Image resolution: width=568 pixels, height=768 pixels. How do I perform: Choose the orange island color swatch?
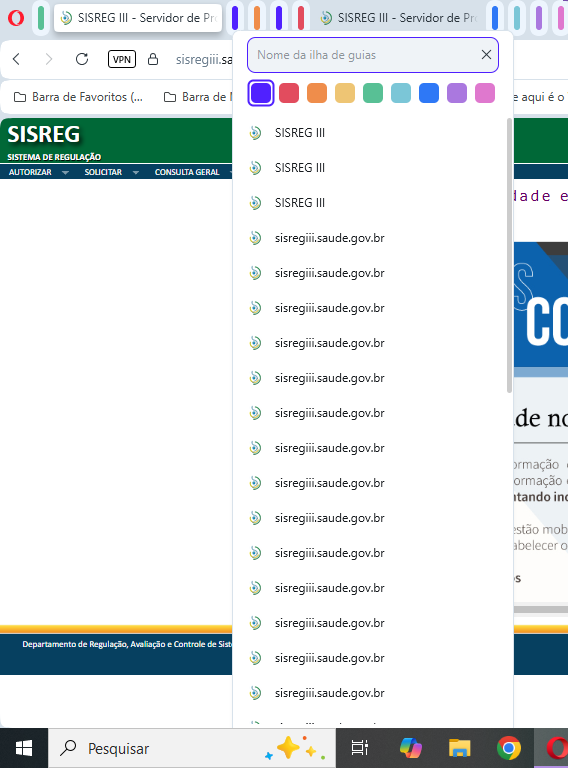point(317,93)
